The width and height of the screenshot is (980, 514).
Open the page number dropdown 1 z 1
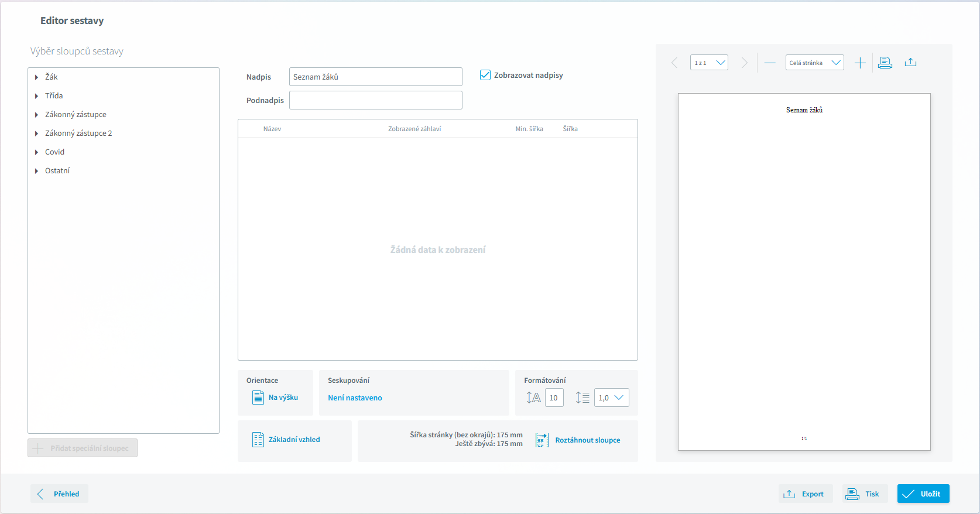[x=709, y=63]
